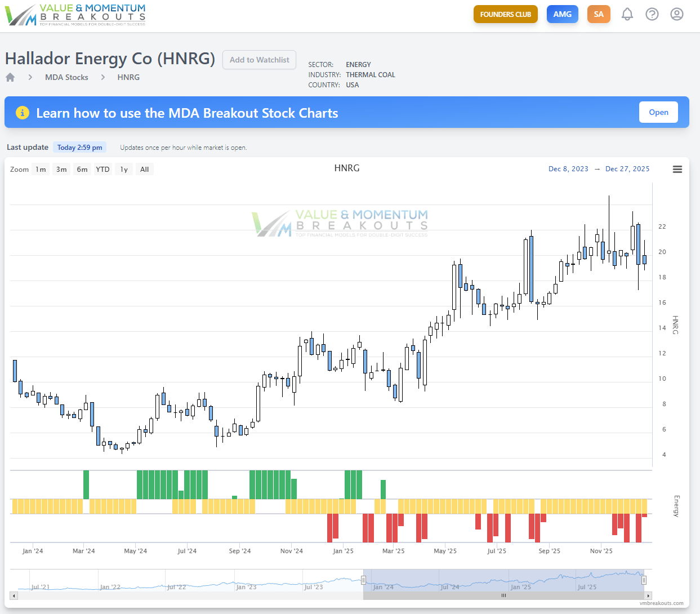Add HNRG to Watchlist
The width and height of the screenshot is (700, 614).
click(260, 60)
